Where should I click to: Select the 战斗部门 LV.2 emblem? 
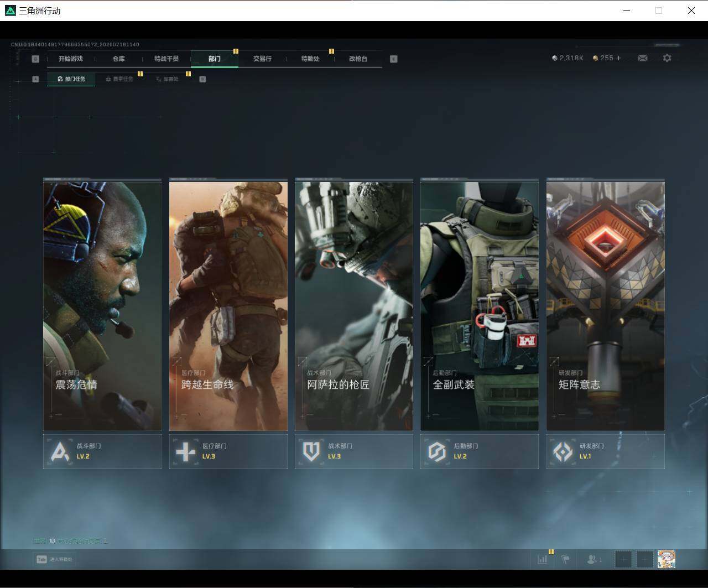60,452
